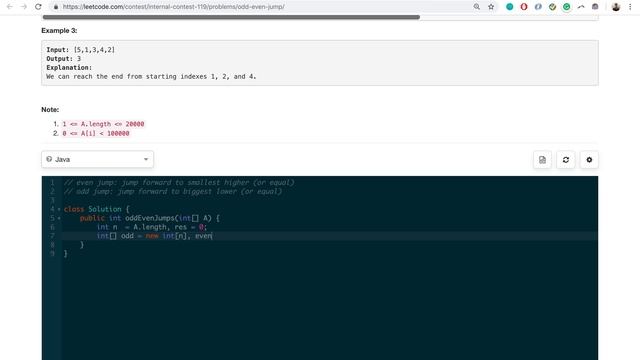
Task: Focus the leetcode.com address bar URL
Action: point(173,7)
